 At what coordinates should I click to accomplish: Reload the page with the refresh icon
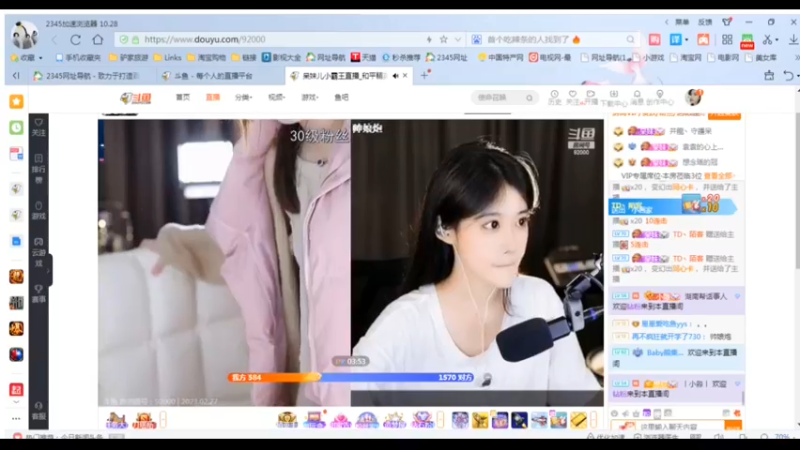click(x=76, y=39)
